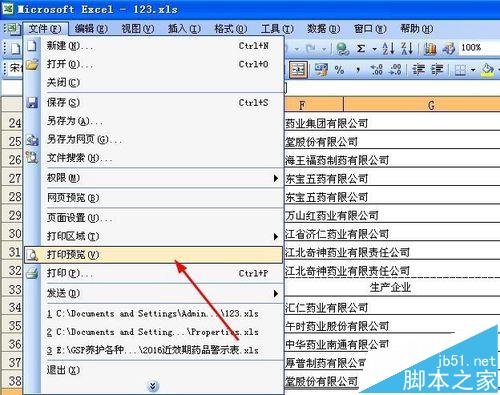Click Increase Indent icon
This screenshot has width=500, height=395.
[437, 70]
